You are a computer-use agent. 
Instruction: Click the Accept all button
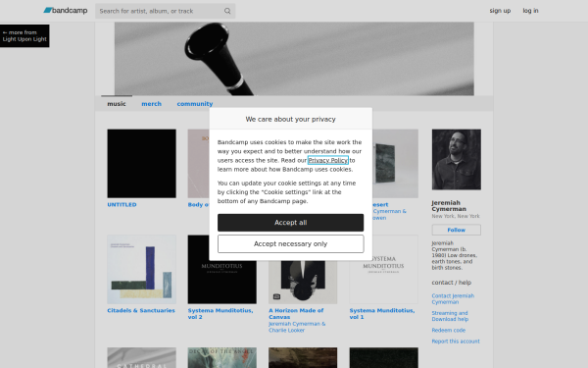point(291,223)
